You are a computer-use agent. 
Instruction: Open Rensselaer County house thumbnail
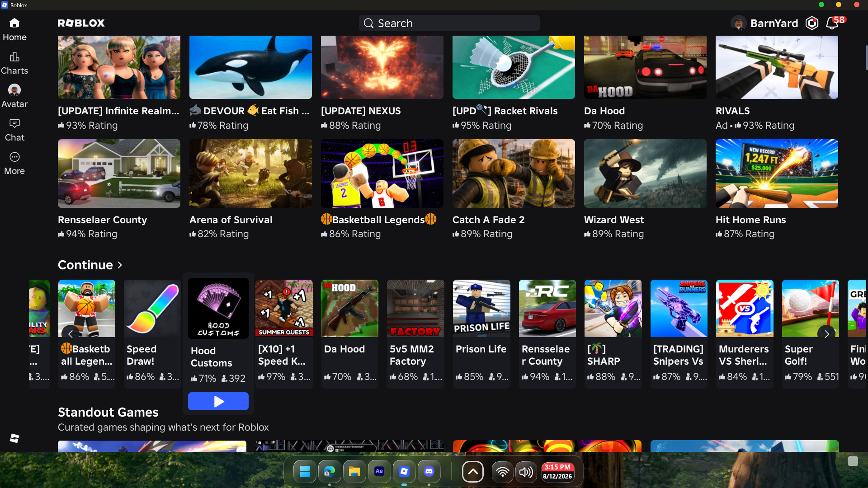(x=119, y=174)
